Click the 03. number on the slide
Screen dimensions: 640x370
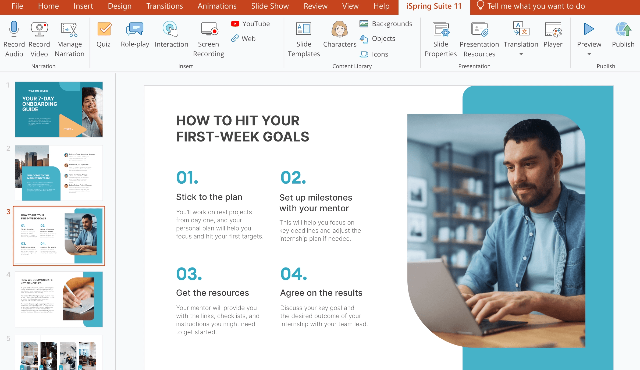[x=189, y=274]
